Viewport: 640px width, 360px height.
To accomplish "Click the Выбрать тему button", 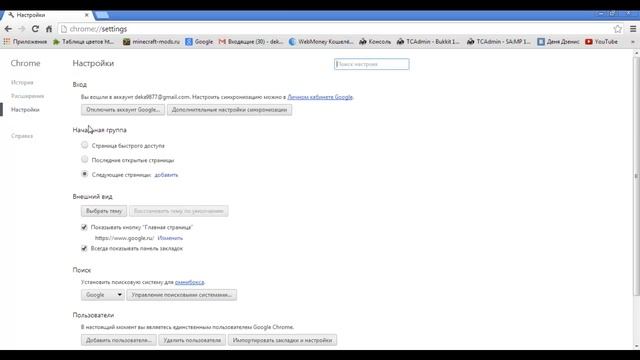I will 104,211.
